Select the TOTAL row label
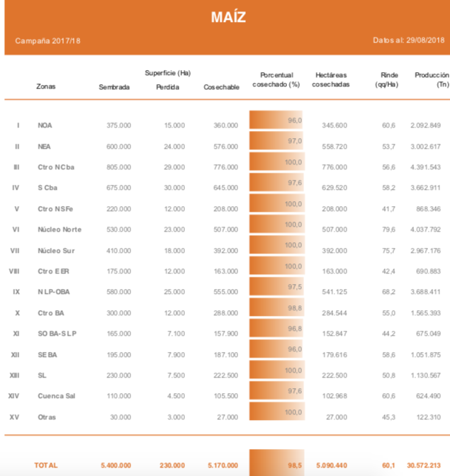This screenshot has width=450, height=476. click(x=47, y=465)
